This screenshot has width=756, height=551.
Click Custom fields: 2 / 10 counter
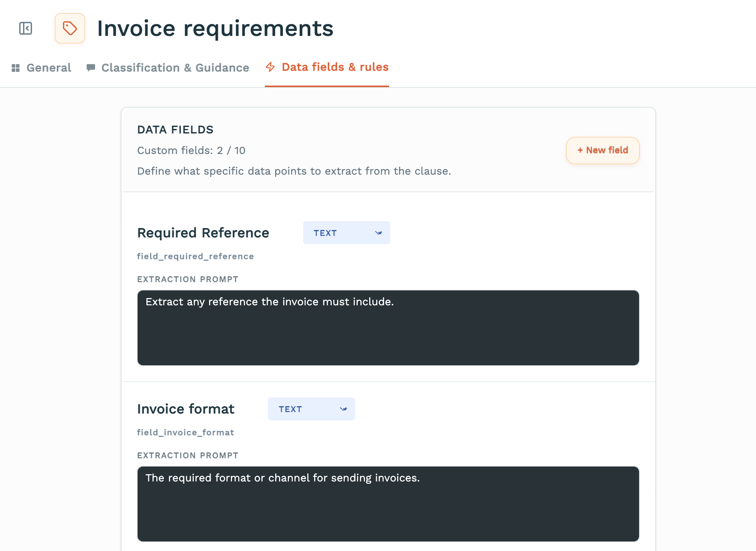click(191, 151)
